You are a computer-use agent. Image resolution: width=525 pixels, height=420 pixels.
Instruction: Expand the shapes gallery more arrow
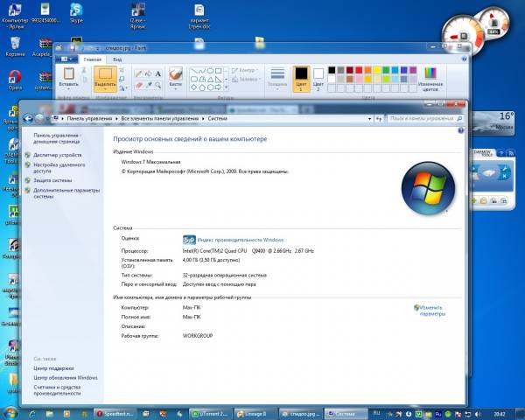[x=227, y=87]
